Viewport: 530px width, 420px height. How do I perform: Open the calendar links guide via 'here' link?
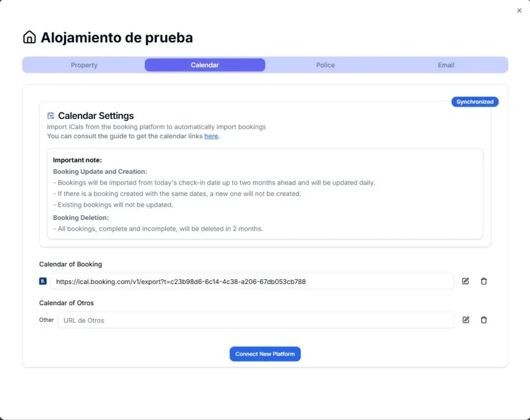(211, 136)
